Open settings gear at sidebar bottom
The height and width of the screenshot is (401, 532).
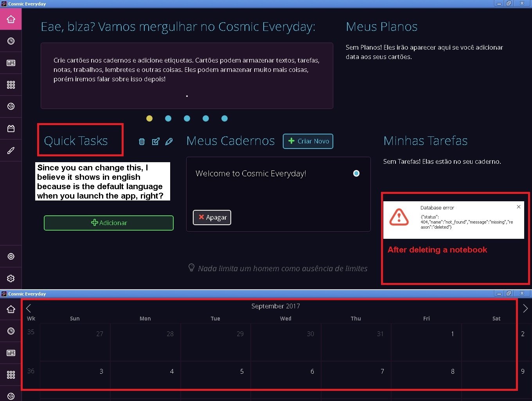click(11, 278)
